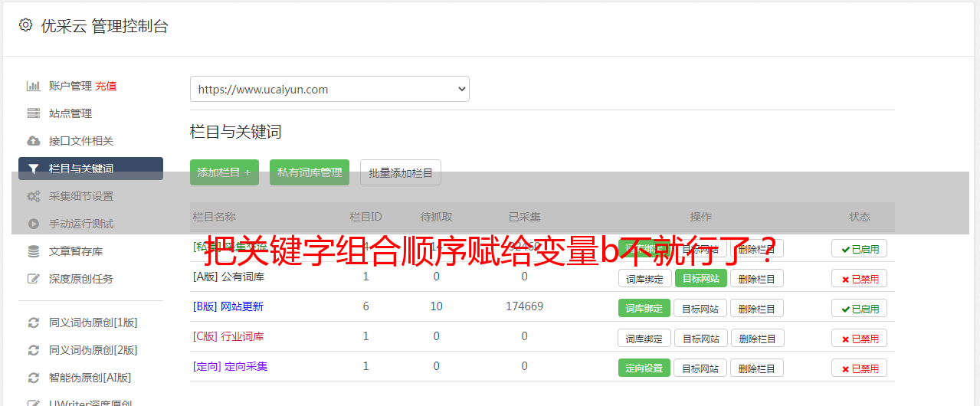Click the play circle icon for 手动运行测试

coord(33,224)
